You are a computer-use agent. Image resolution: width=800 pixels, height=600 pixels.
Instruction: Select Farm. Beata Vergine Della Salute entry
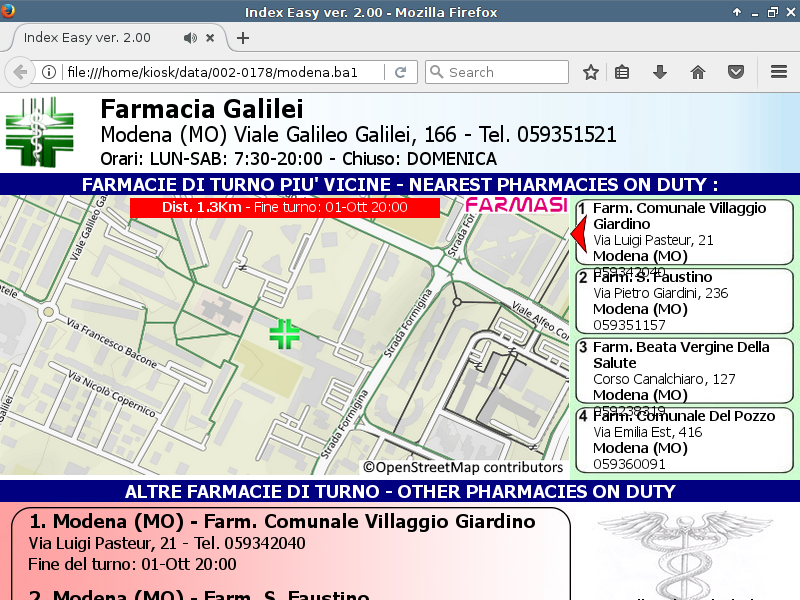click(x=685, y=370)
